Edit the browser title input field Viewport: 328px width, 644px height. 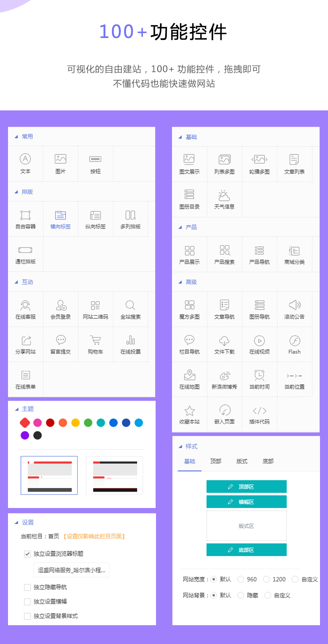pos(71,570)
